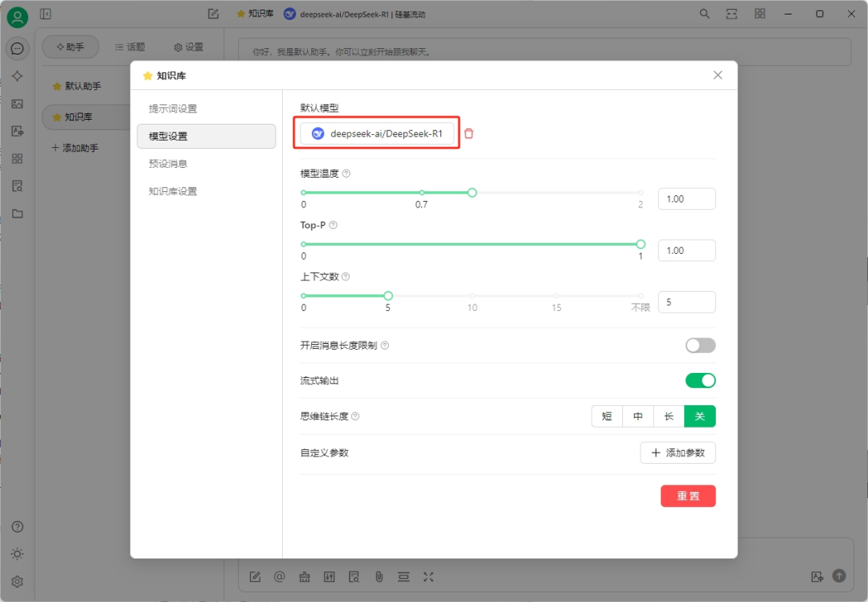Open the 提示词设置 section
Viewport: 868px width, 602px height.
(x=206, y=109)
